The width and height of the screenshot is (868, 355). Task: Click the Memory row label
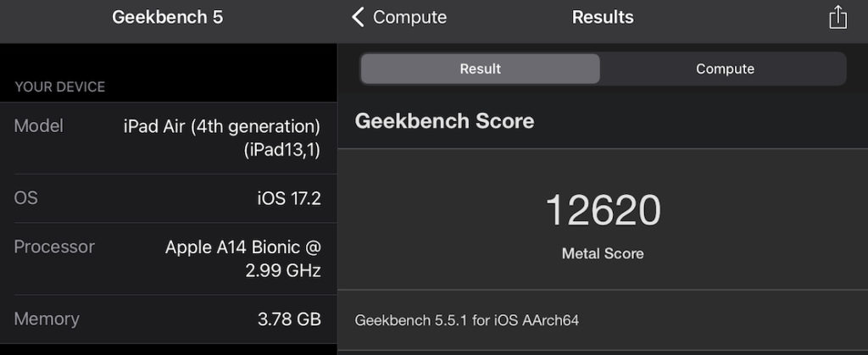(47, 319)
